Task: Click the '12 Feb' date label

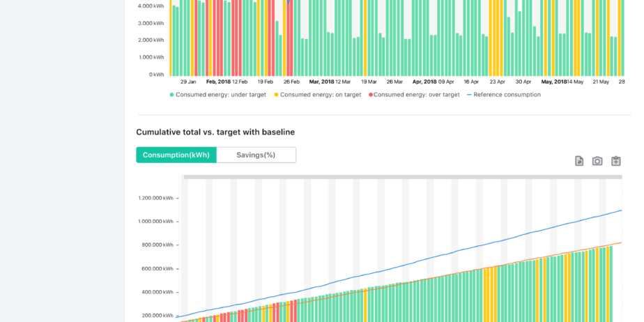Action: click(x=240, y=82)
